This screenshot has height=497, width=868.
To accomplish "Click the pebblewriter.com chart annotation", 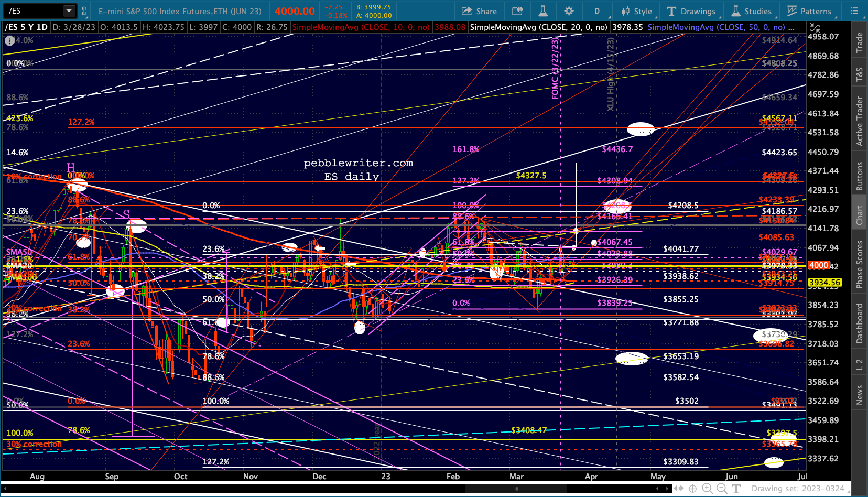I will (x=359, y=163).
